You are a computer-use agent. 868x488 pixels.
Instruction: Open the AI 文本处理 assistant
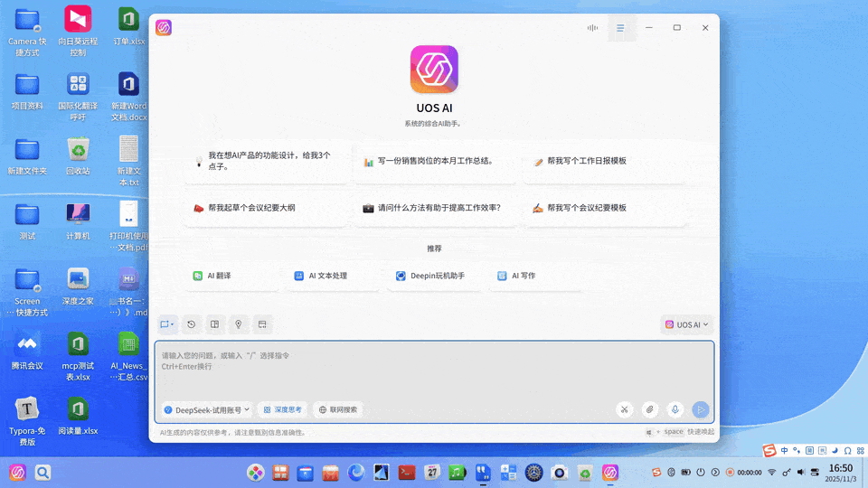334,276
